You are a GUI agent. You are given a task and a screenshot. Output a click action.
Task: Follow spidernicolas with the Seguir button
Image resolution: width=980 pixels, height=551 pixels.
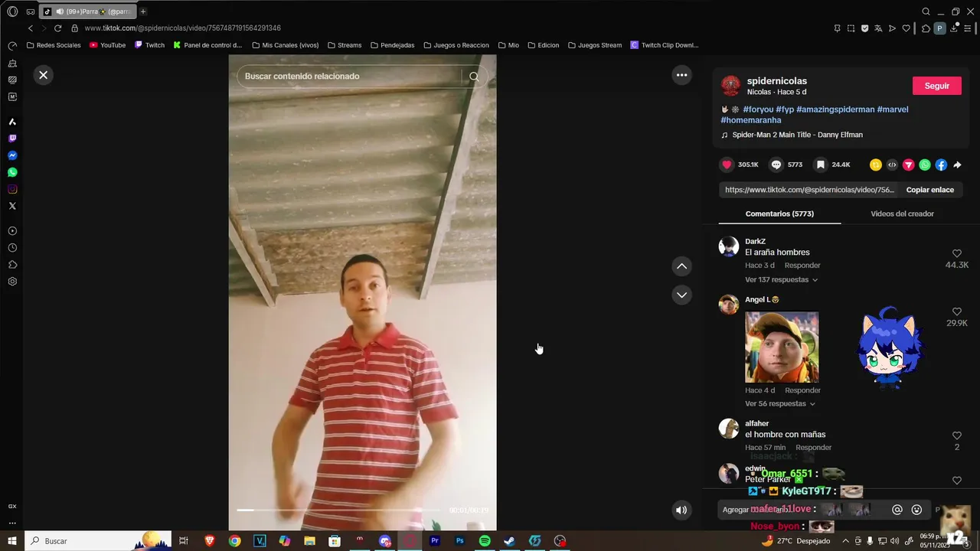(936, 86)
